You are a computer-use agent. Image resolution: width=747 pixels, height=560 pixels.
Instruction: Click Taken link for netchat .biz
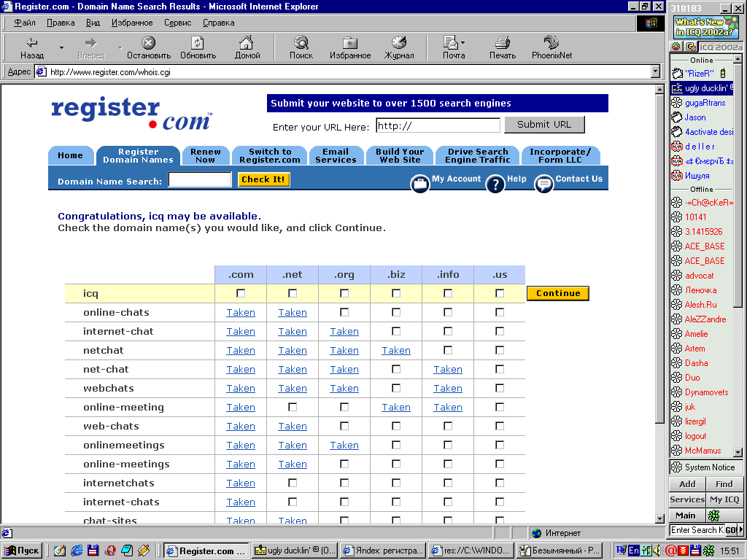pos(396,351)
